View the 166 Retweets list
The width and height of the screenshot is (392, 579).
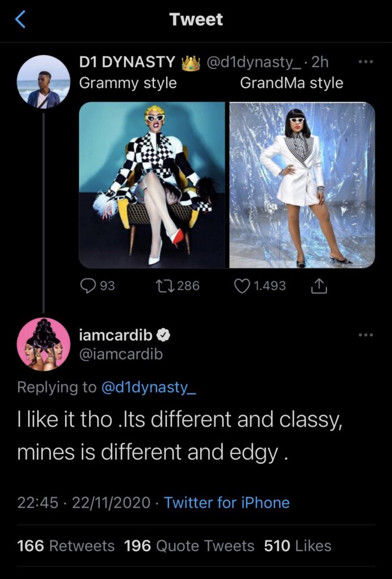[x=66, y=546]
